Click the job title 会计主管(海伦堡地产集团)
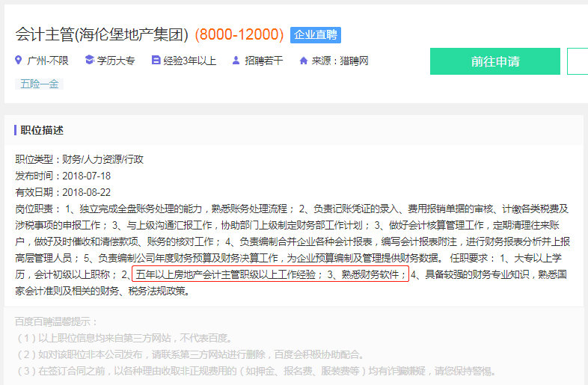 tap(102, 34)
